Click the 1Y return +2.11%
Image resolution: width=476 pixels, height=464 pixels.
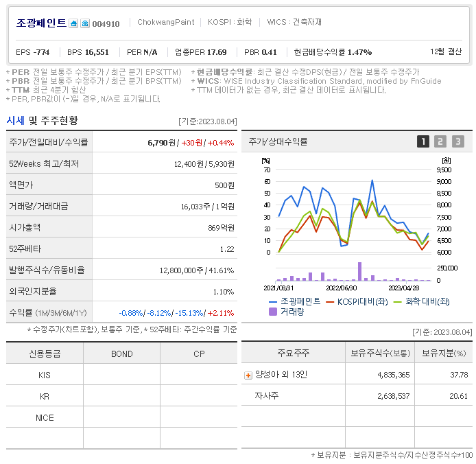221,313
